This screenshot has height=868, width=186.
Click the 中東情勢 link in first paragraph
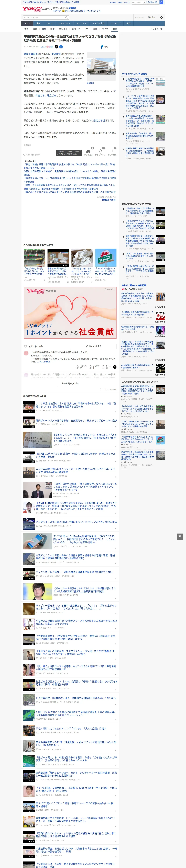click(56, 54)
